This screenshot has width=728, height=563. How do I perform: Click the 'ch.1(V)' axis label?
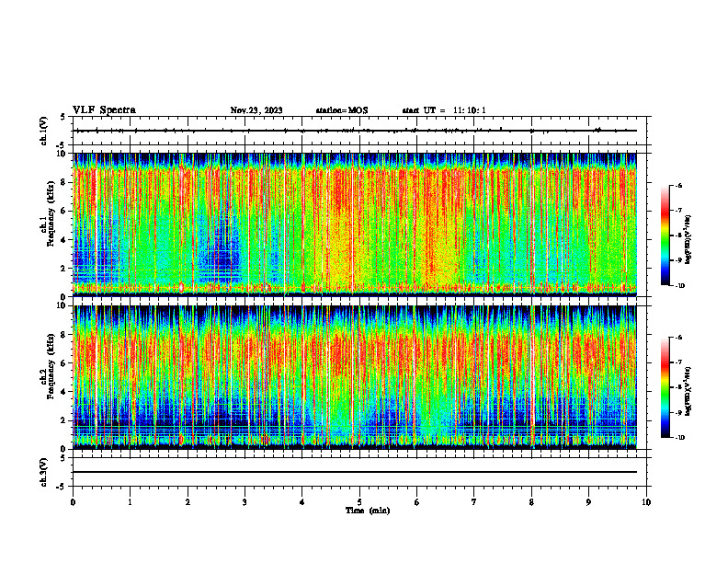[x=43, y=131]
